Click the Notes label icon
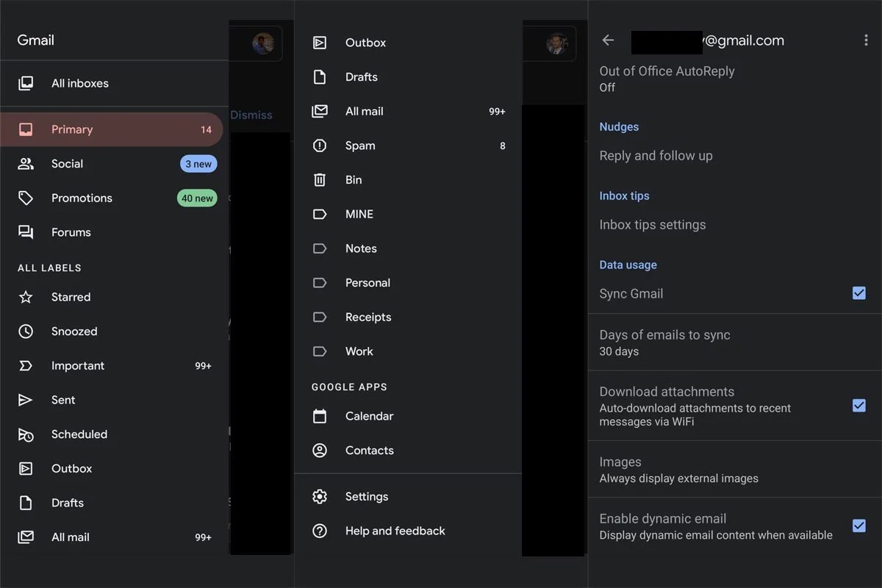Screen dimensions: 882x588 click(320, 248)
